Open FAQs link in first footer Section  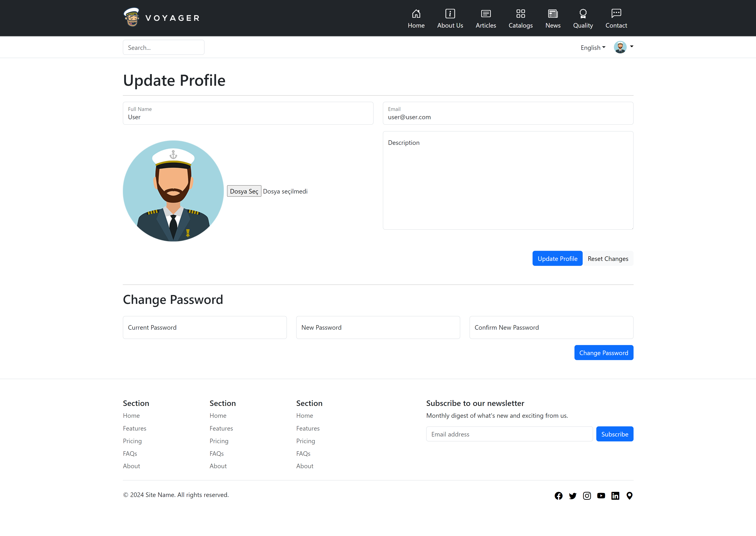click(130, 453)
